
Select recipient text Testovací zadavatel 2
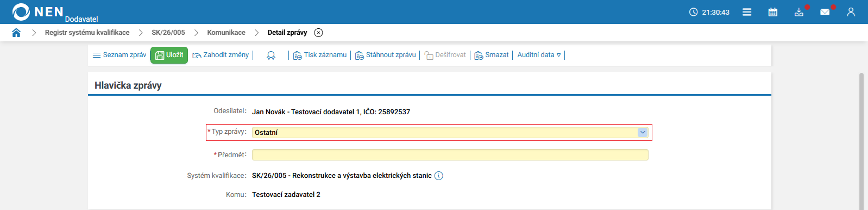click(x=286, y=194)
